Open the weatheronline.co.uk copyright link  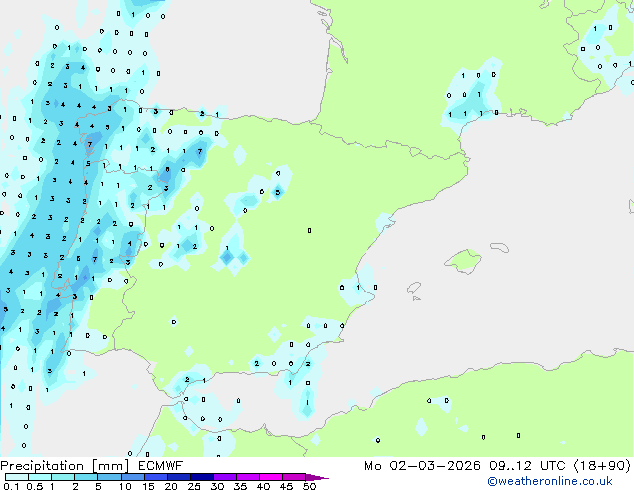550,481
